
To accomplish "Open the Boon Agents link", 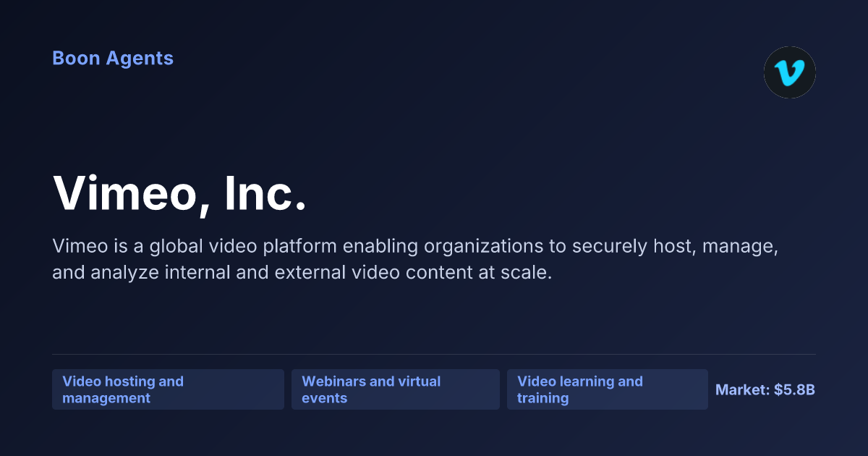I will point(113,58).
